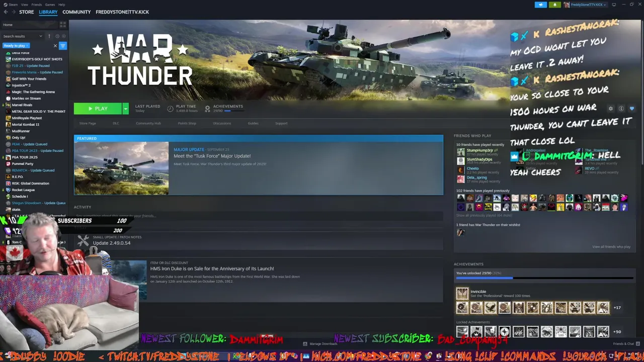This screenshot has width=644, height=362.
Task: Expand the +50 locked achievements
Action: [617, 332]
